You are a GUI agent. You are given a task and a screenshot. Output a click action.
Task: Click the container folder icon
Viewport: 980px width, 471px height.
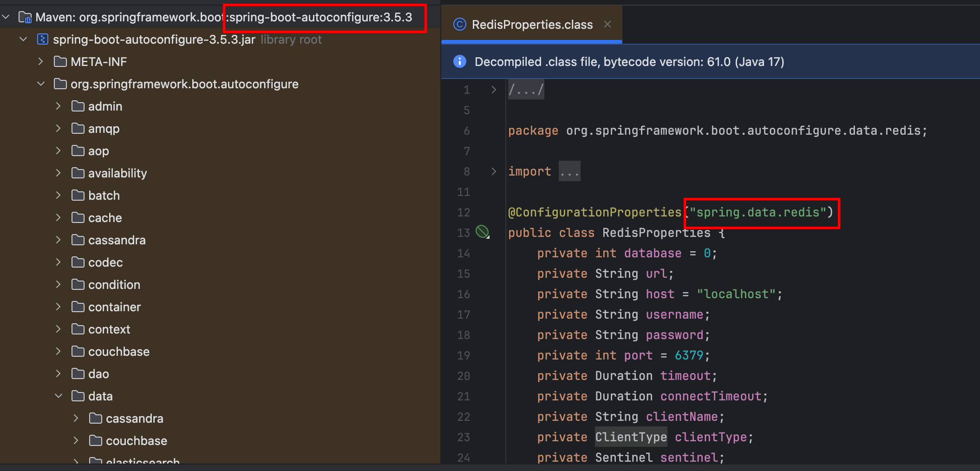coord(78,307)
